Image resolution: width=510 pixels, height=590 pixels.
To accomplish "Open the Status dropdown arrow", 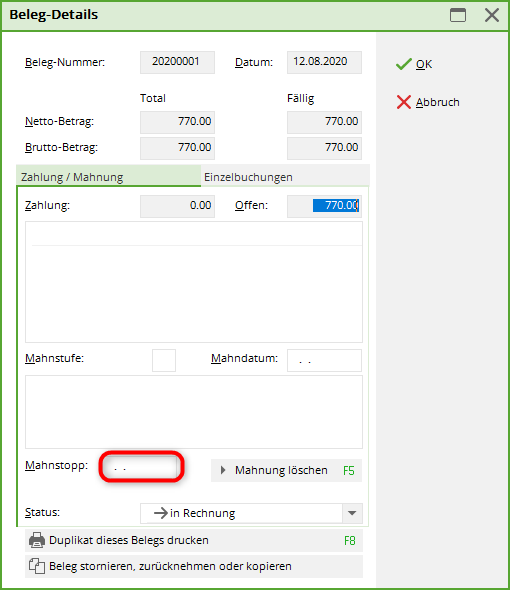I will coord(352,513).
